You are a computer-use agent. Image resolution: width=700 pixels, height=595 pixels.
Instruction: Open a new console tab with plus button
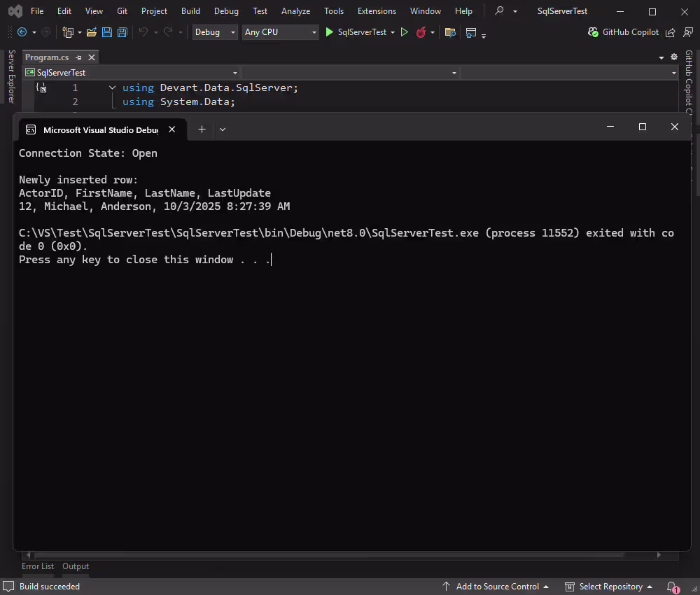tap(202, 129)
